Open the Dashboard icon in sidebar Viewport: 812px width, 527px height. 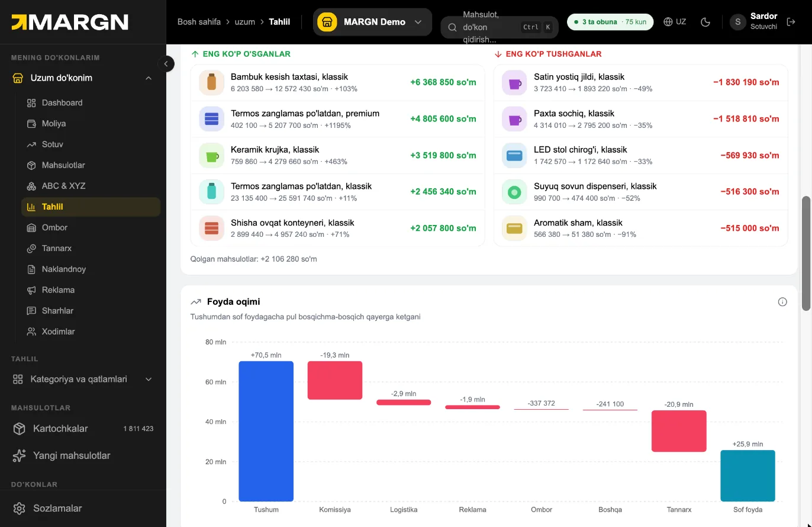(x=31, y=103)
